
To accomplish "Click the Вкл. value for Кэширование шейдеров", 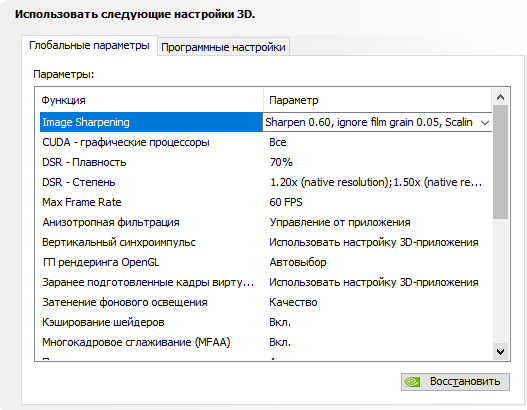I will tap(280, 322).
